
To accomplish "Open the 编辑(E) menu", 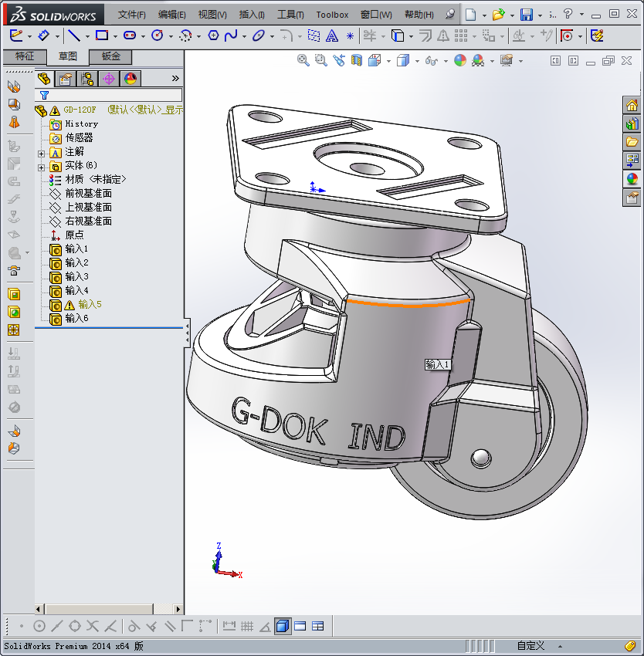I will 171,15.
